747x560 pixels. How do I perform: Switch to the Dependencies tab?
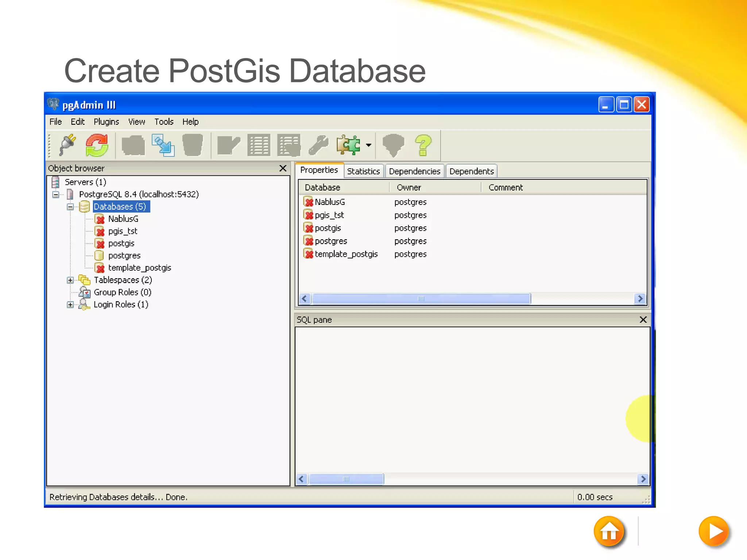414,171
